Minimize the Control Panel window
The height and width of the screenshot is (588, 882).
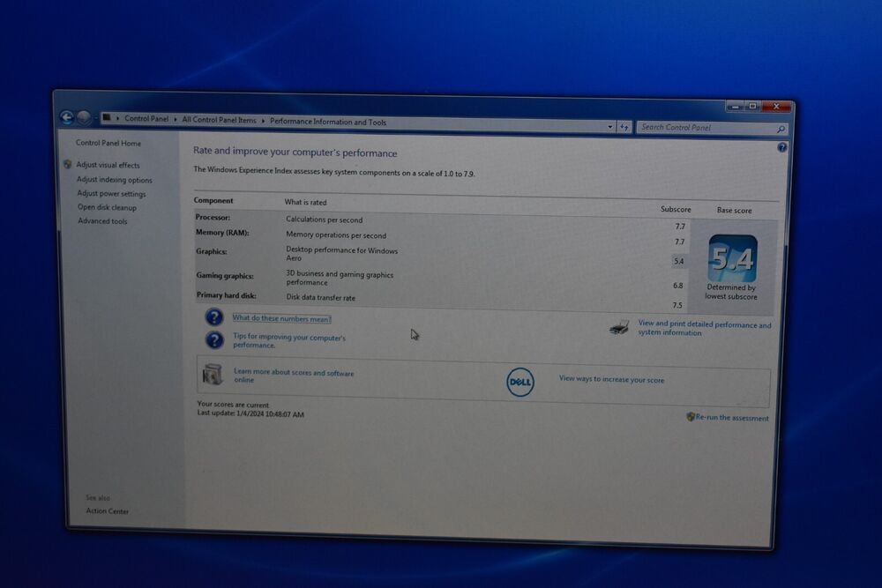[735, 106]
